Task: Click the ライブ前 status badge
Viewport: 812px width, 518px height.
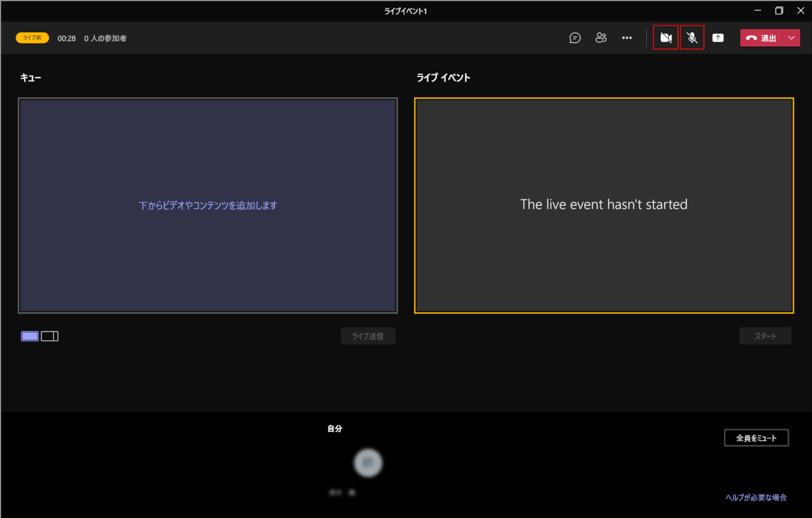Action: [32, 38]
